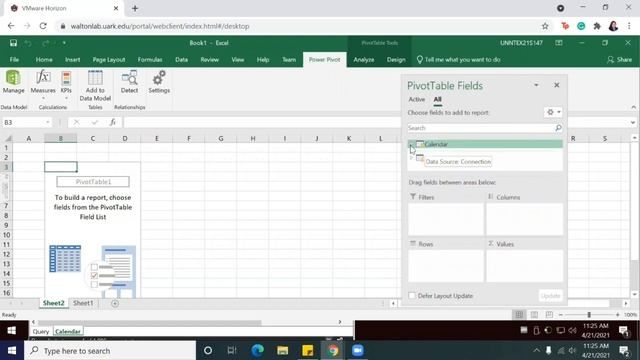Select the Calendar tab at bottom
The width and height of the screenshot is (640, 360).
(68, 331)
